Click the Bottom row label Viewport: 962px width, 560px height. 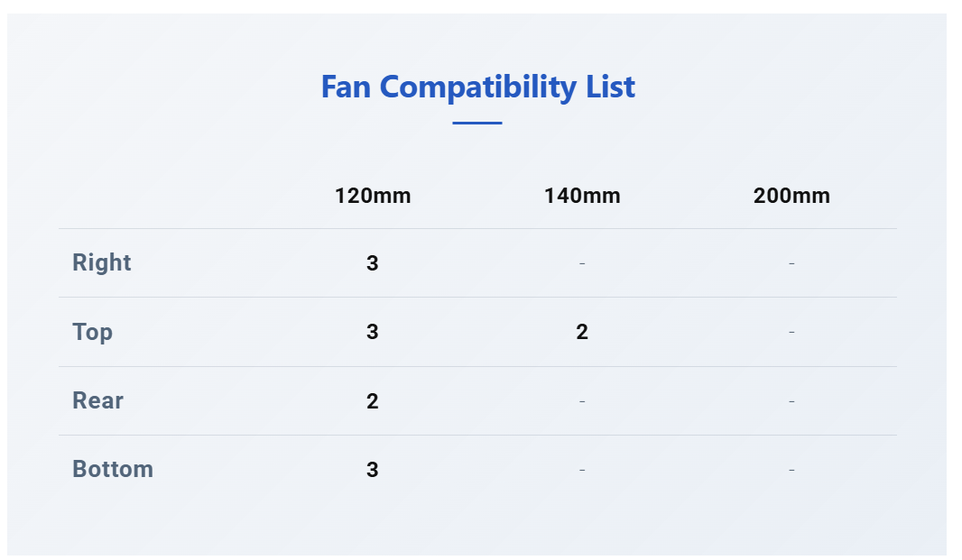(113, 469)
